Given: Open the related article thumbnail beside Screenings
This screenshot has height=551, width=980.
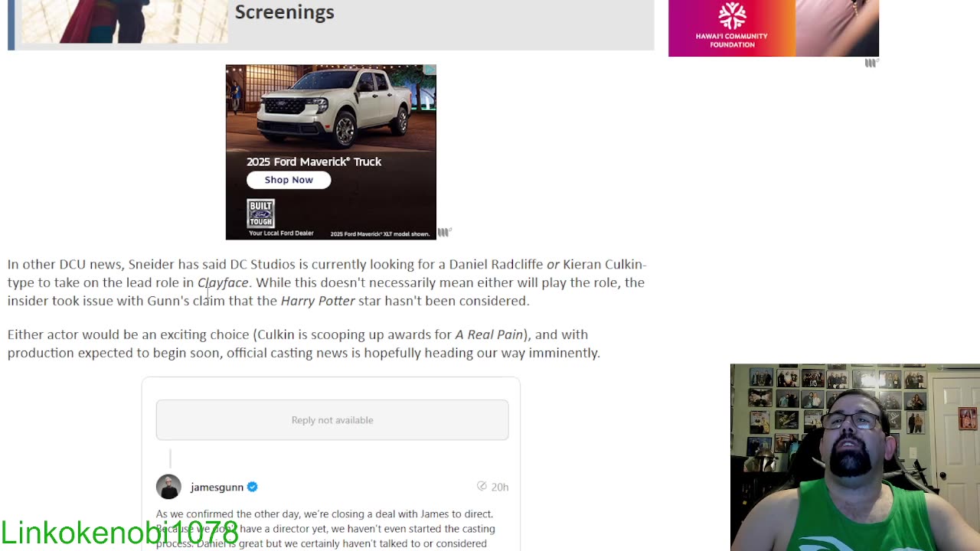Looking at the screenshot, I should point(125,21).
